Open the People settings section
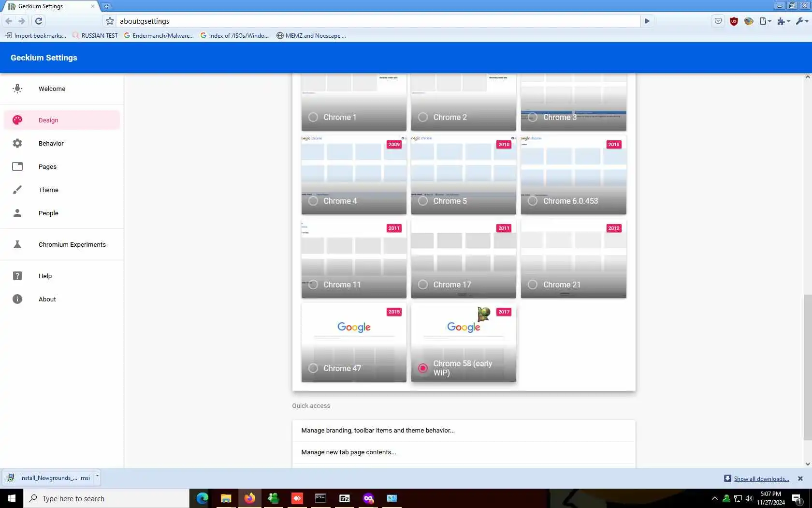812x508 pixels. pyautogui.click(x=62, y=213)
